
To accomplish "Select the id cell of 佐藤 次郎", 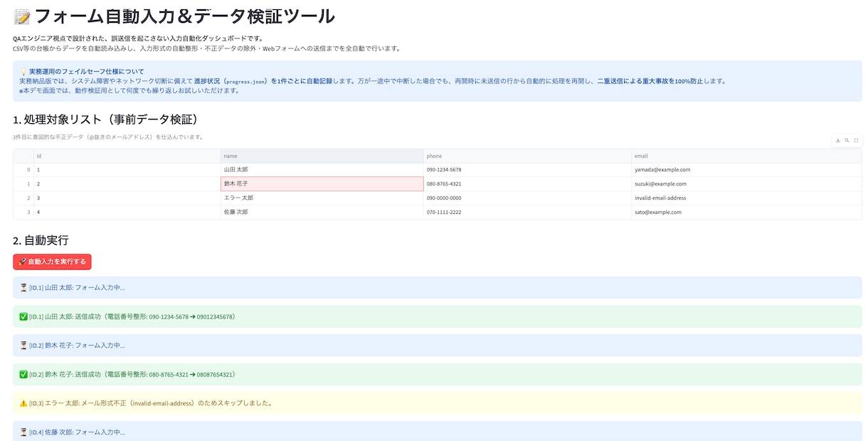I will pyautogui.click(x=127, y=212).
